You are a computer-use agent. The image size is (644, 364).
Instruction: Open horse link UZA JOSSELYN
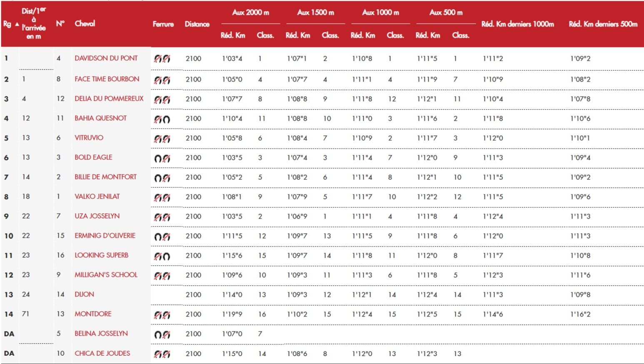(x=97, y=216)
